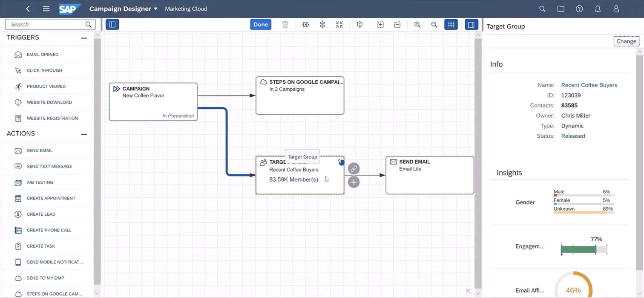Open the Campaign Designer title dropdown

click(155, 9)
